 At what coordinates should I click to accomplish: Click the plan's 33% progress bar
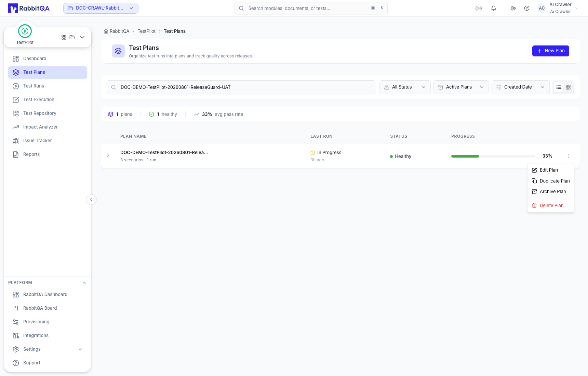[x=493, y=156]
